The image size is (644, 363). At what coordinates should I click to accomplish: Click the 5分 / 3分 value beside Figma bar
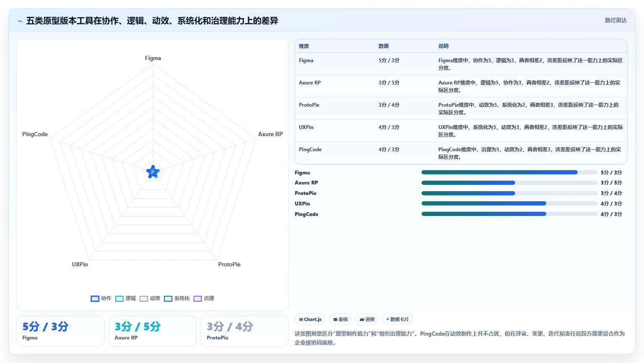(x=611, y=173)
